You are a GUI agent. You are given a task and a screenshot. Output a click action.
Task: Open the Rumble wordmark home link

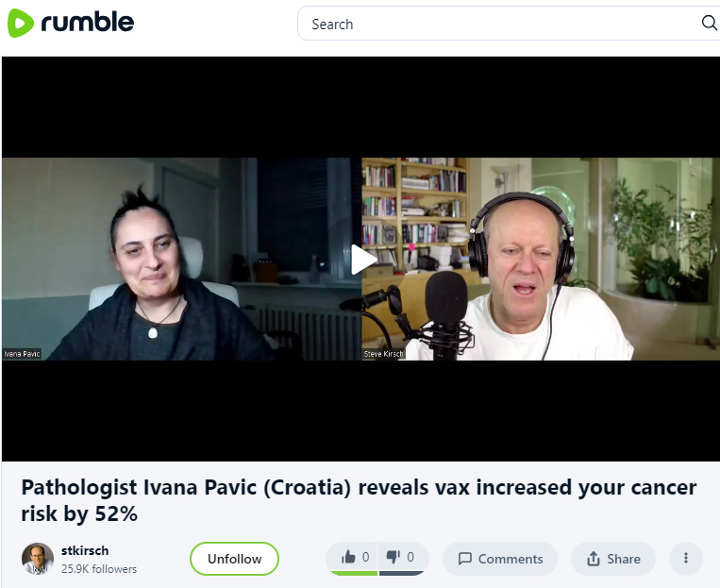point(88,22)
